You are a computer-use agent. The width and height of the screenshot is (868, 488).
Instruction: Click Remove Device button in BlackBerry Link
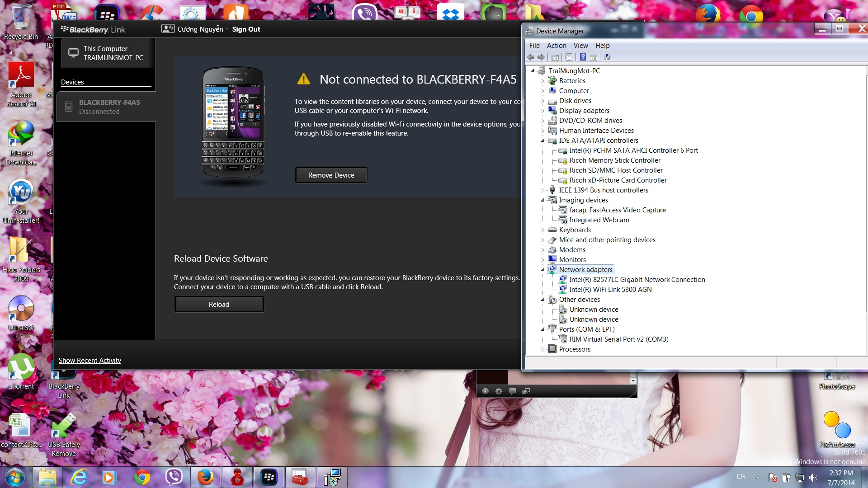click(331, 175)
